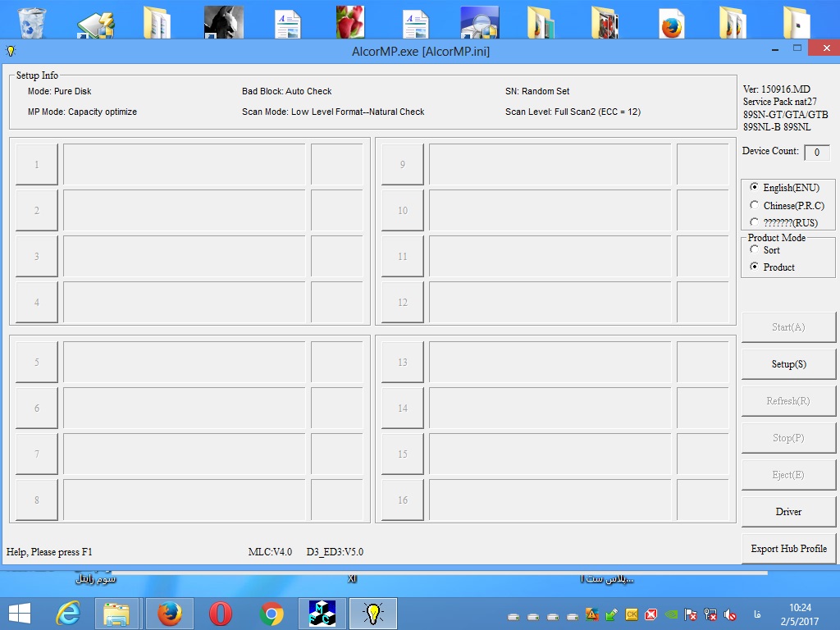Open the network status tray icon
Image resolution: width=840 pixels, height=630 pixels.
710,614
